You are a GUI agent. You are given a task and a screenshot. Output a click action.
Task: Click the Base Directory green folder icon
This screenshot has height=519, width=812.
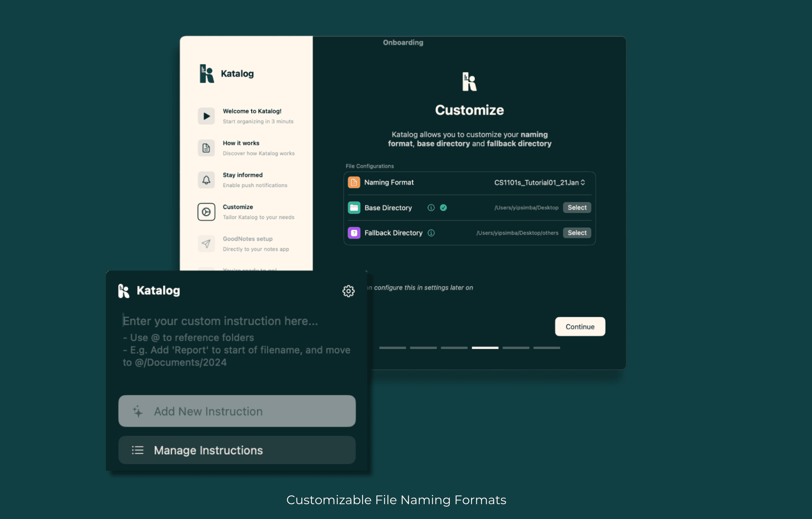tap(355, 207)
